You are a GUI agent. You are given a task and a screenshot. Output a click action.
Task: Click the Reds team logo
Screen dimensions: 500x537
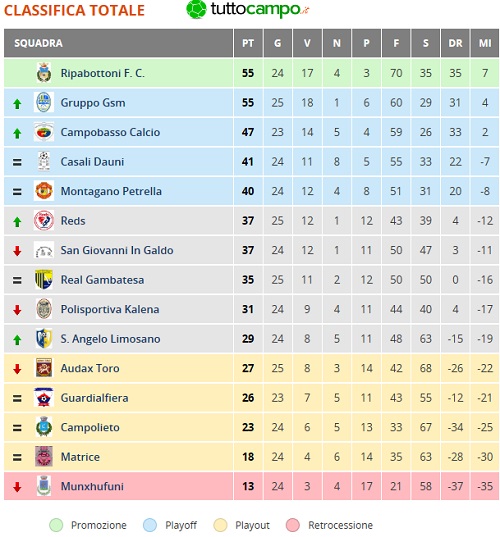pos(44,220)
